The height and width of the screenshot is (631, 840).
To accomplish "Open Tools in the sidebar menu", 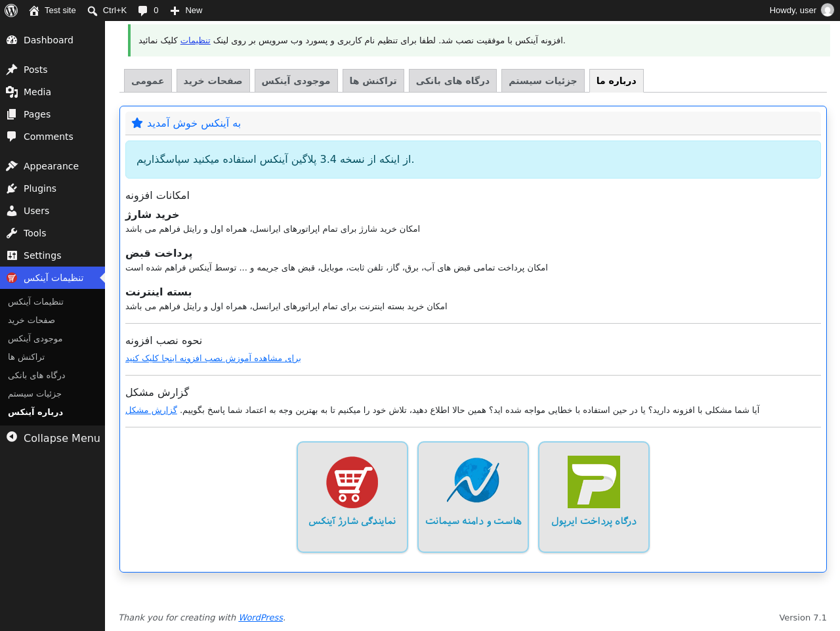I will [52, 233].
